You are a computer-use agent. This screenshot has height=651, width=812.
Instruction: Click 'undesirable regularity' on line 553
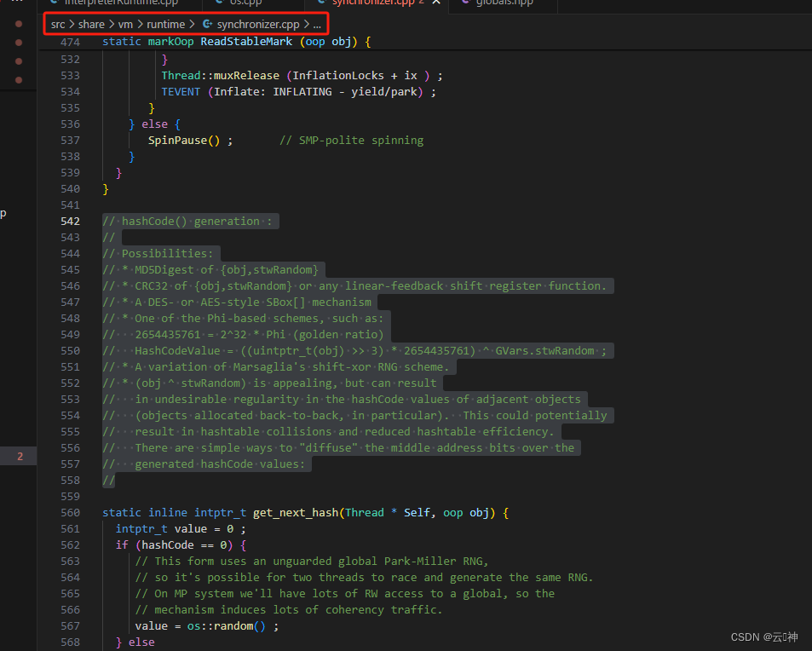click(227, 400)
